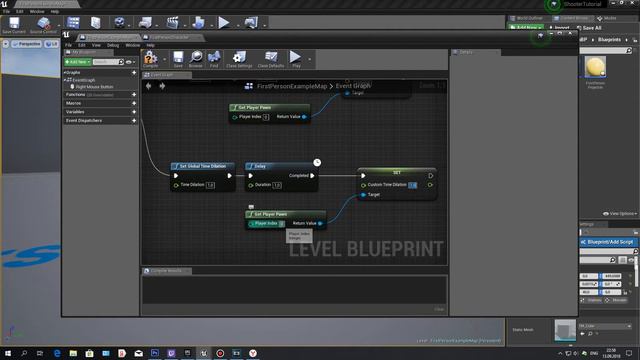The width and height of the screenshot is (640, 360).
Task: Add a new variable with plus icon
Action: pos(134,112)
